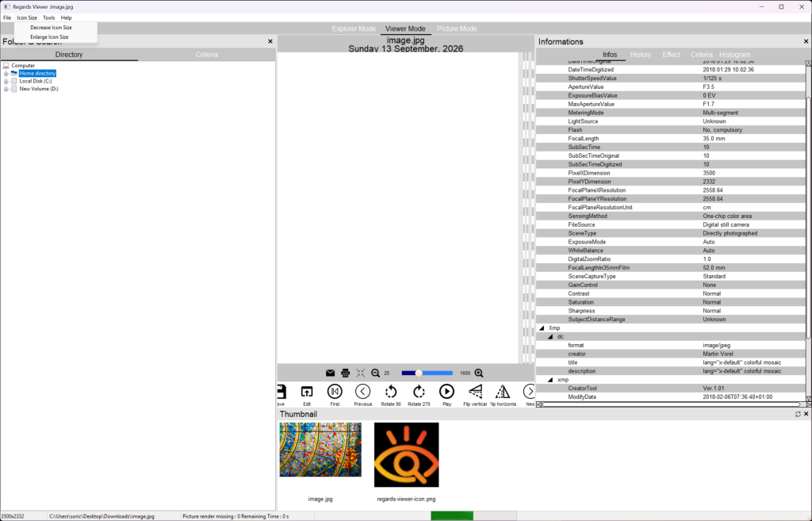Click the ModifyDate metadata row
Screen dimensions: 812x521
[x=671, y=397]
